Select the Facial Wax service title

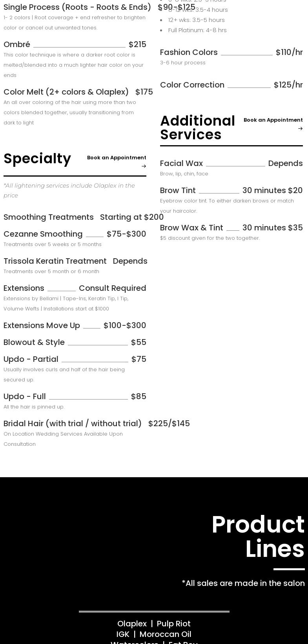(x=181, y=164)
